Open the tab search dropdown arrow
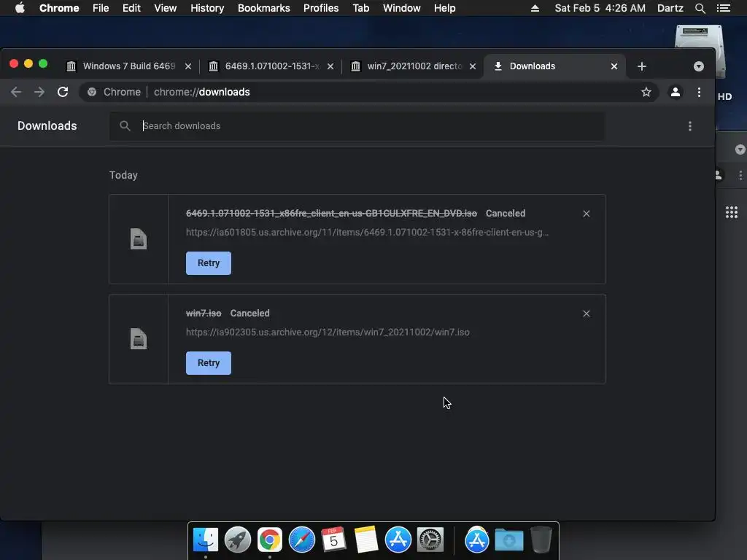The width and height of the screenshot is (747, 560). pos(698,66)
